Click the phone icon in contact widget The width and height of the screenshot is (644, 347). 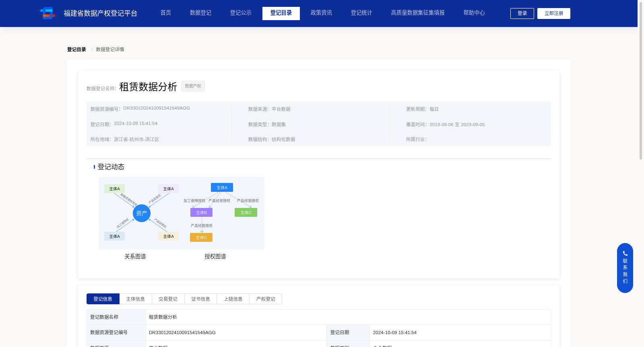tap(625, 253)
